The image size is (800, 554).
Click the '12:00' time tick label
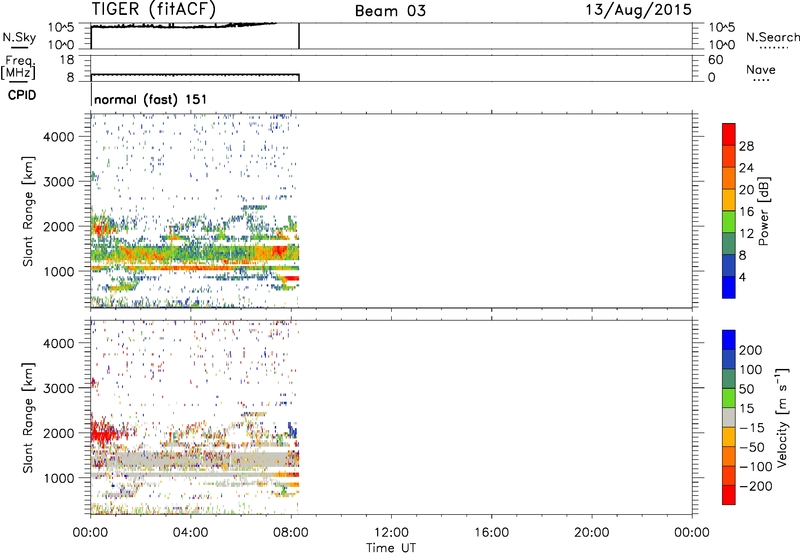391,533
